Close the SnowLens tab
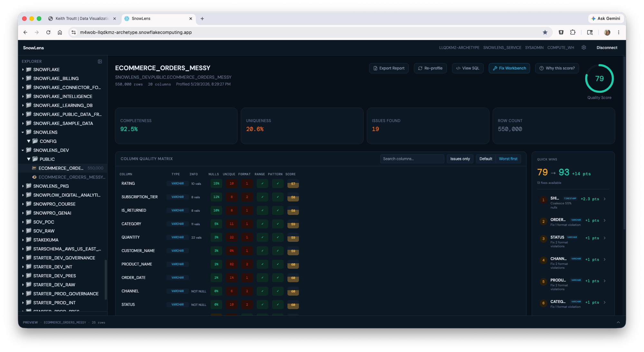644x352 pixels. [191, 19]
